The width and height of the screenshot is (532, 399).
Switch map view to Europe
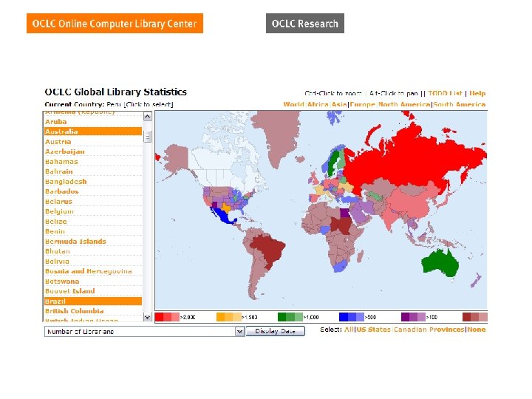(x=363, y=104)
